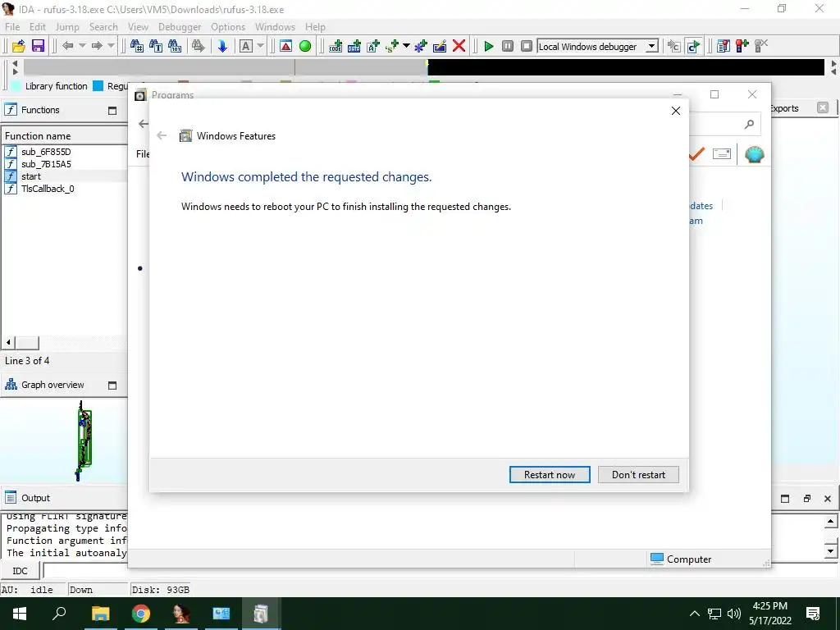
Task: Open the Debugger menu in IDA
Action: [x=180, y=27]
